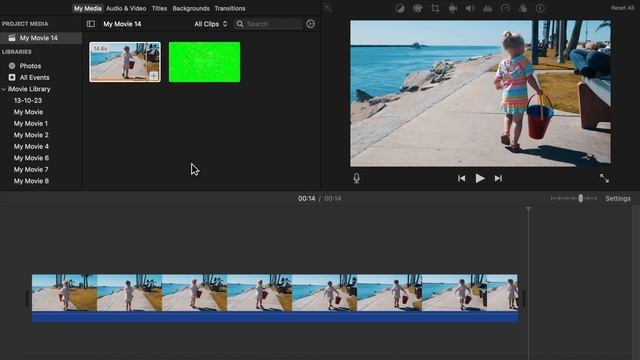640x360 pixels.
Task: Click the magnifying glass search icon
Action: point(240,24)
